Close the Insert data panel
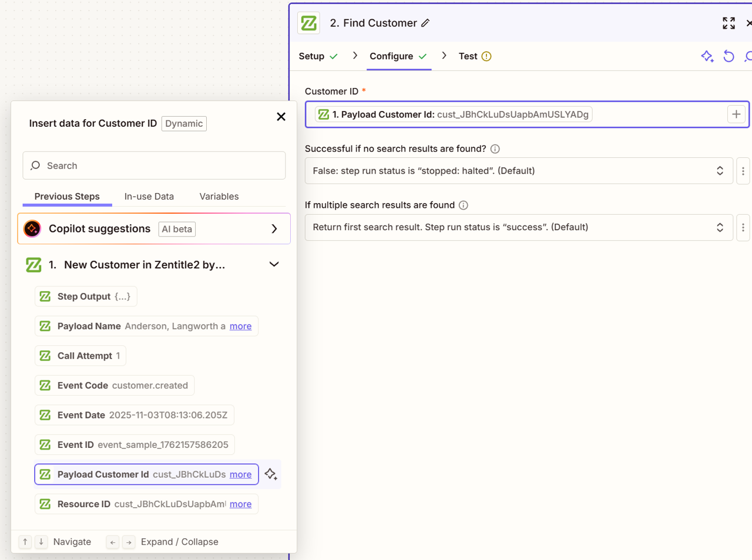 281,117
